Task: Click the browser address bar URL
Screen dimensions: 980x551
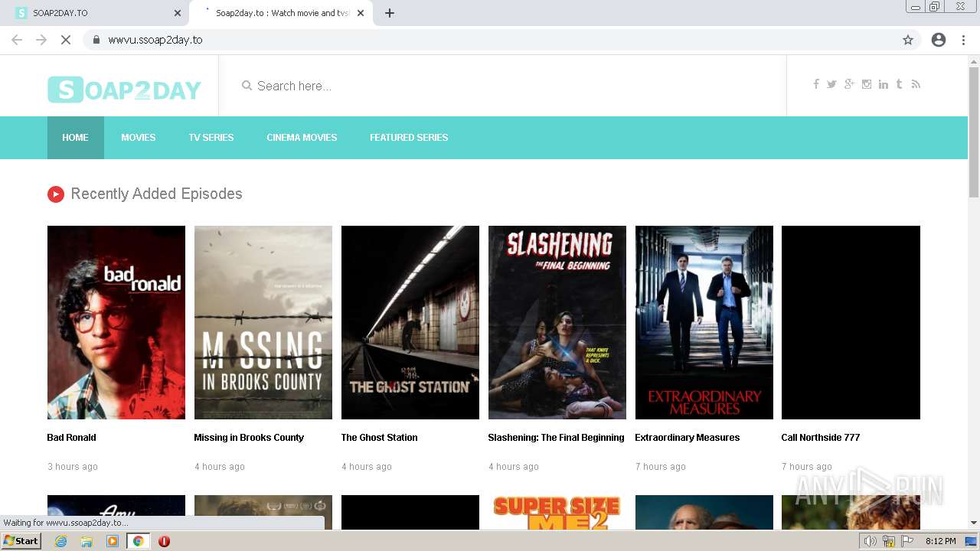Action: pyautogui.click(x=155, y=40)
